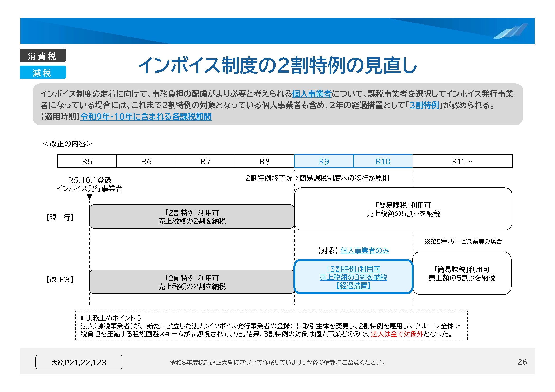The height and width of the screenshot is (392, 555).
Task: Click the R5 timeline cell
Action: click(x=87, y=161)
